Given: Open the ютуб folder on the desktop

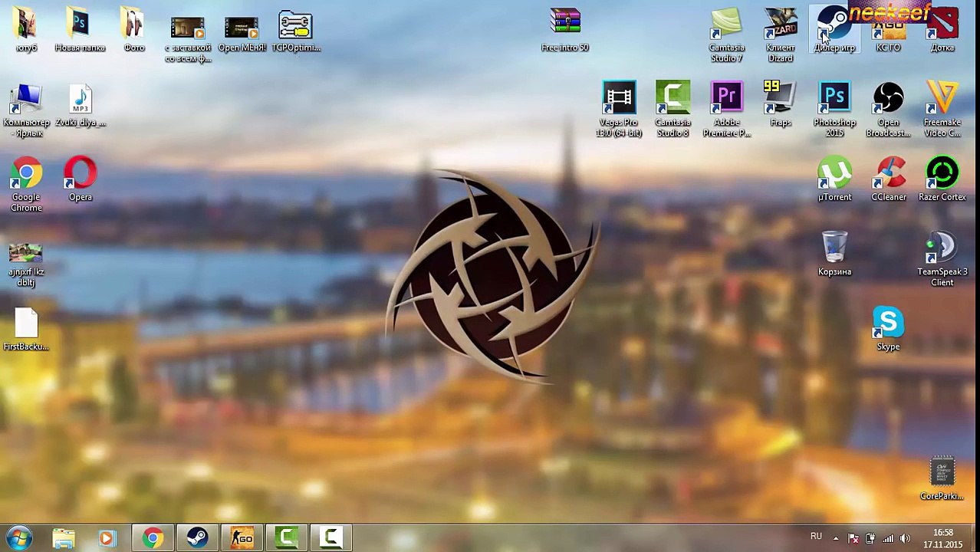Looking at the screenshot, I should coord(26,29).
